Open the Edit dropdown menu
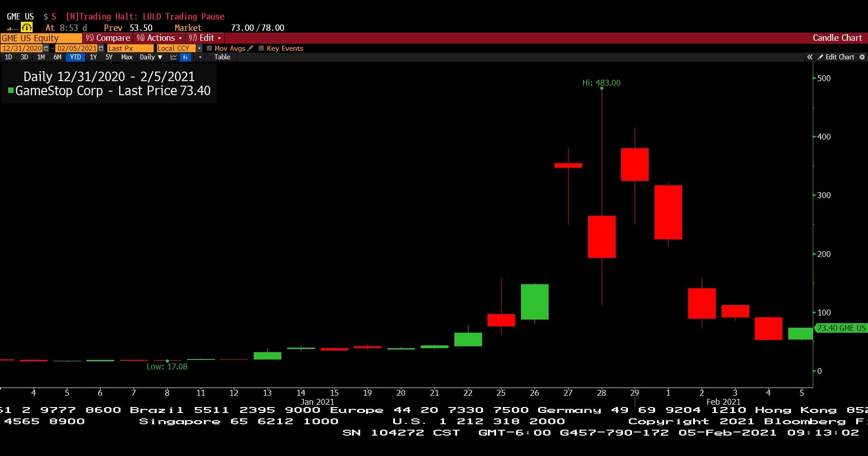 [205, 38]
